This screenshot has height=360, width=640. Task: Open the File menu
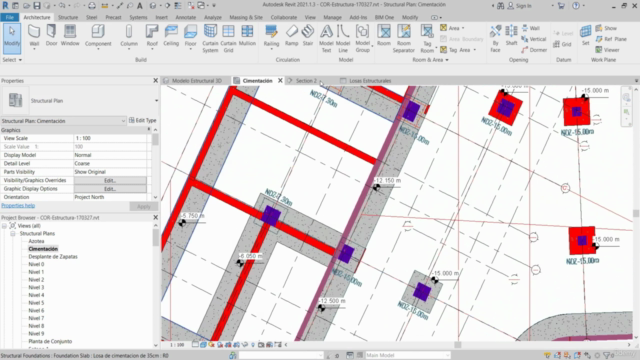click(10, 17)
